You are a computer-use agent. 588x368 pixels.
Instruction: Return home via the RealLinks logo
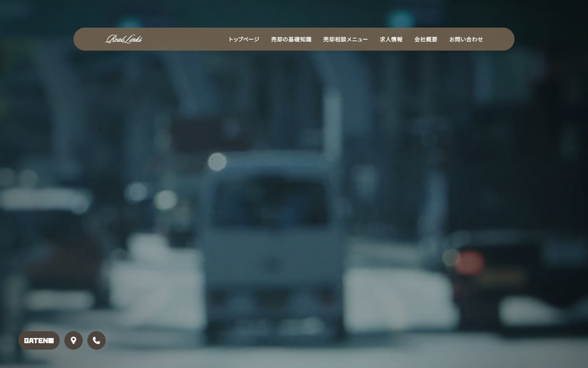(x=124, y=39)
